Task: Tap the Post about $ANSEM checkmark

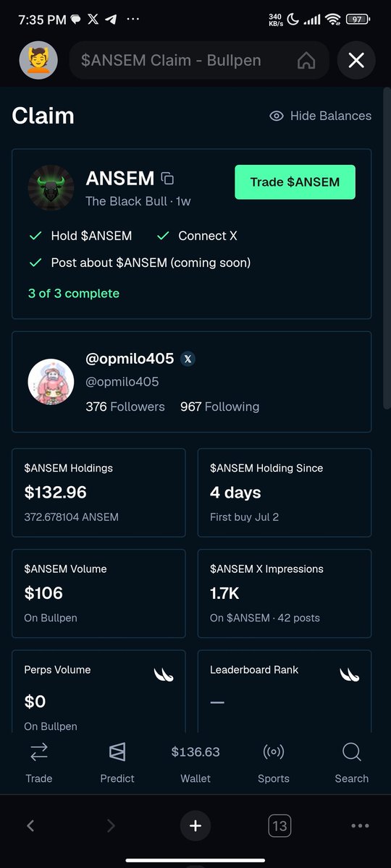Action: pyautogui.click(x=35, y=263)
